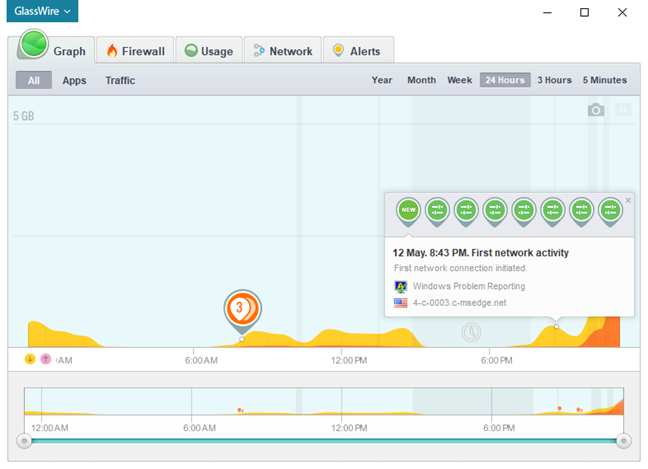Click the mini timeline alert marker near 8 AM

(x=240, y=410)
